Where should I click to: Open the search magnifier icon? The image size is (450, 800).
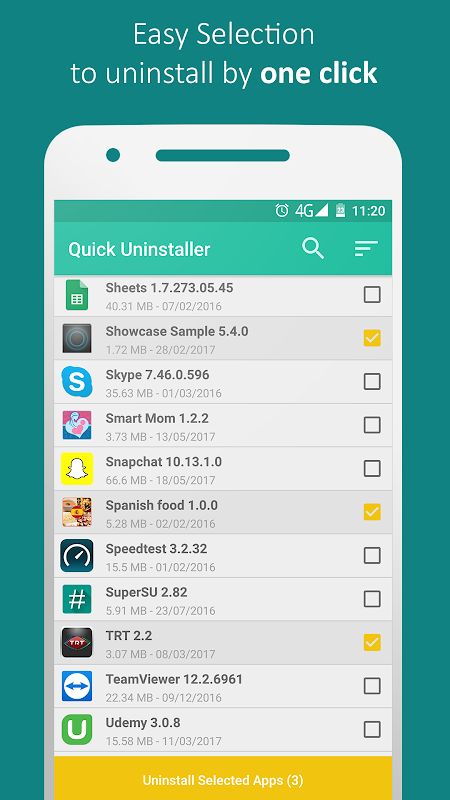tap(313, 248)
